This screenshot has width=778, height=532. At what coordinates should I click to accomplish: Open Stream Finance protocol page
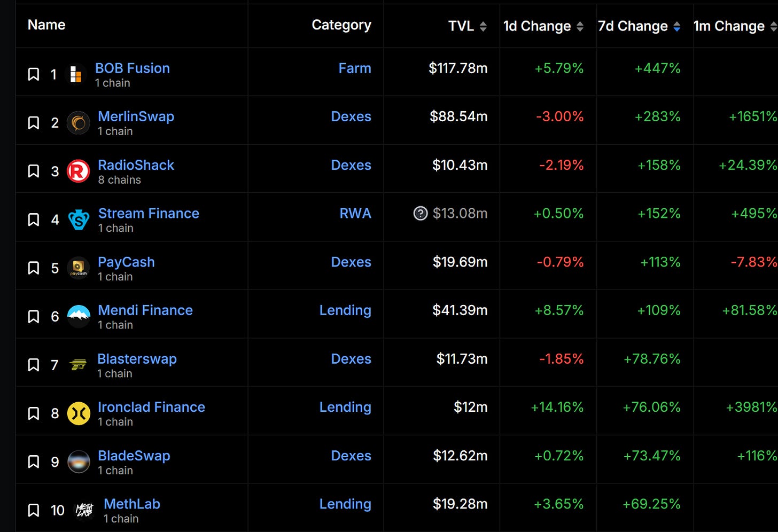[149, 214]
